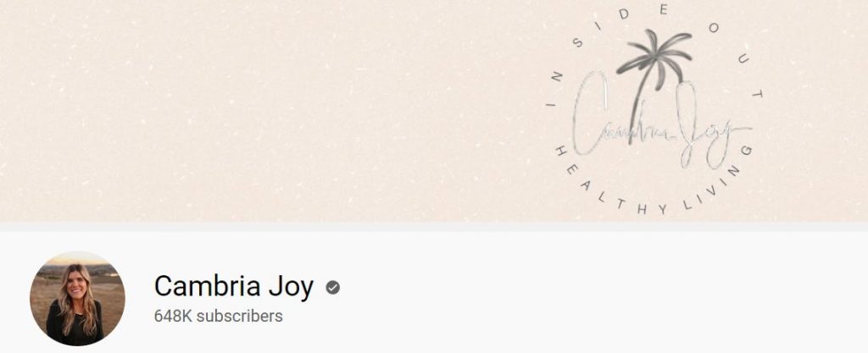Click the verified checkmark badge

point(332,287)
